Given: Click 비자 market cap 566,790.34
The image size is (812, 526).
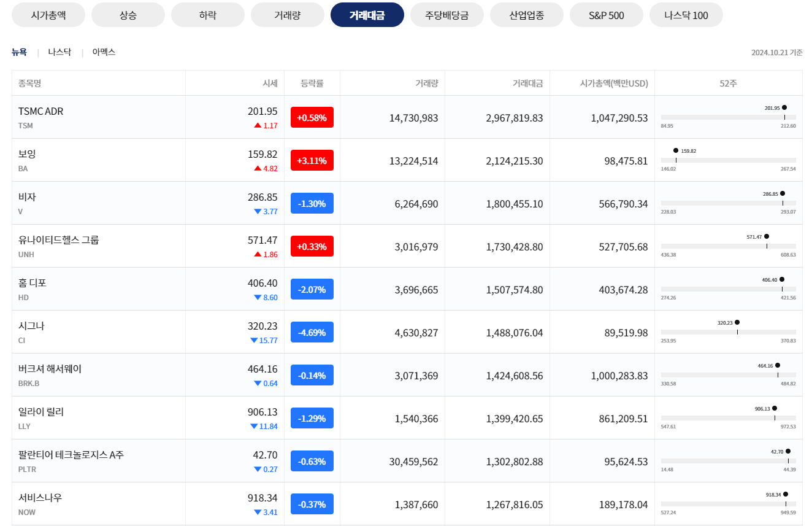Looking at the screenshot, I should [623, 204].
